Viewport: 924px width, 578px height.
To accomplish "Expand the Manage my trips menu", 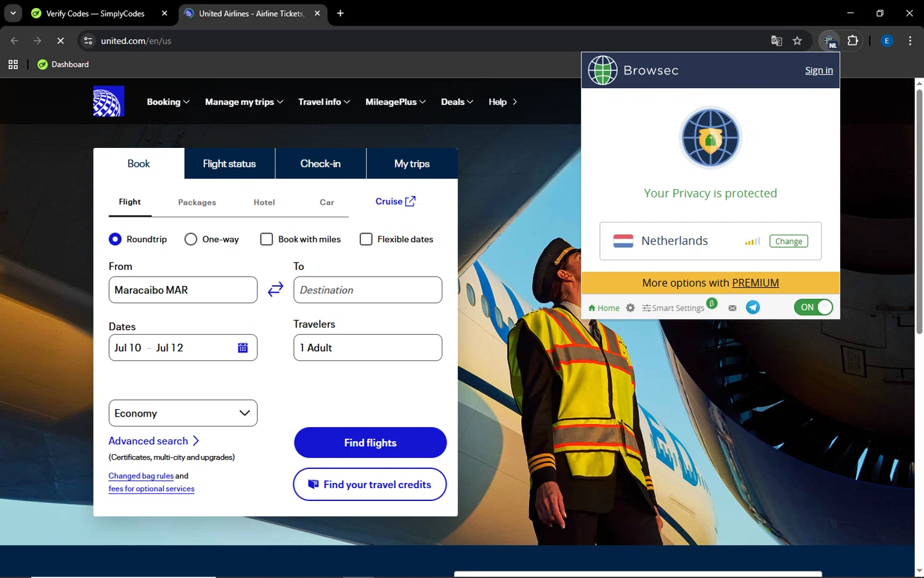I will pos(244,102).
